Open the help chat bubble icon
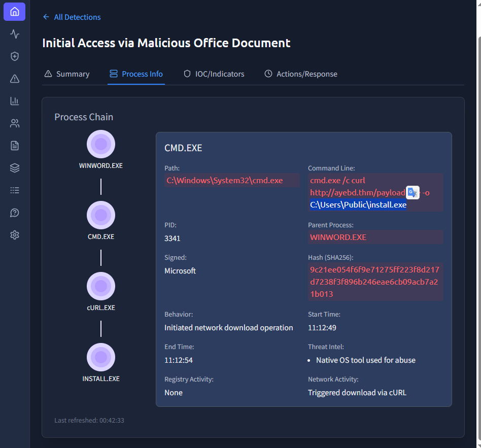Image resolution: width=481 pixels, height=448 pixels. pos(14,213)
